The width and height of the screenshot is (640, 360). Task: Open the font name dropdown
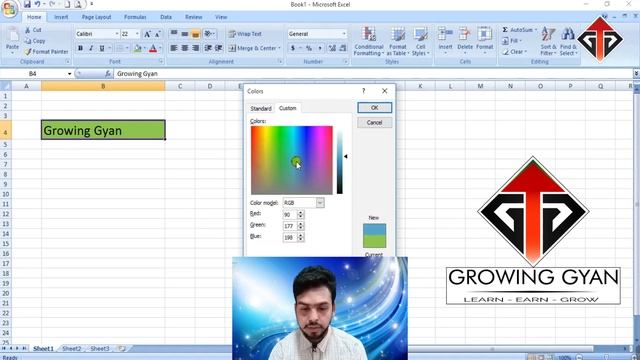point(117,34)
